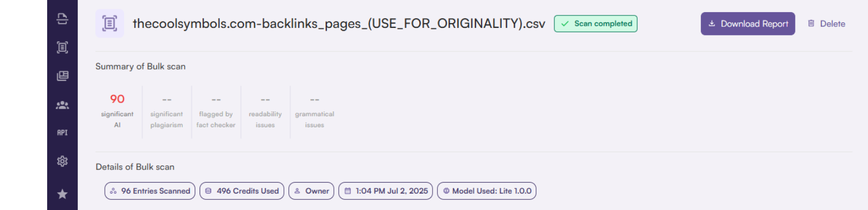Open the bulk scan sidebar icon
Screen dimensions: 868x210
click(63, 48)
